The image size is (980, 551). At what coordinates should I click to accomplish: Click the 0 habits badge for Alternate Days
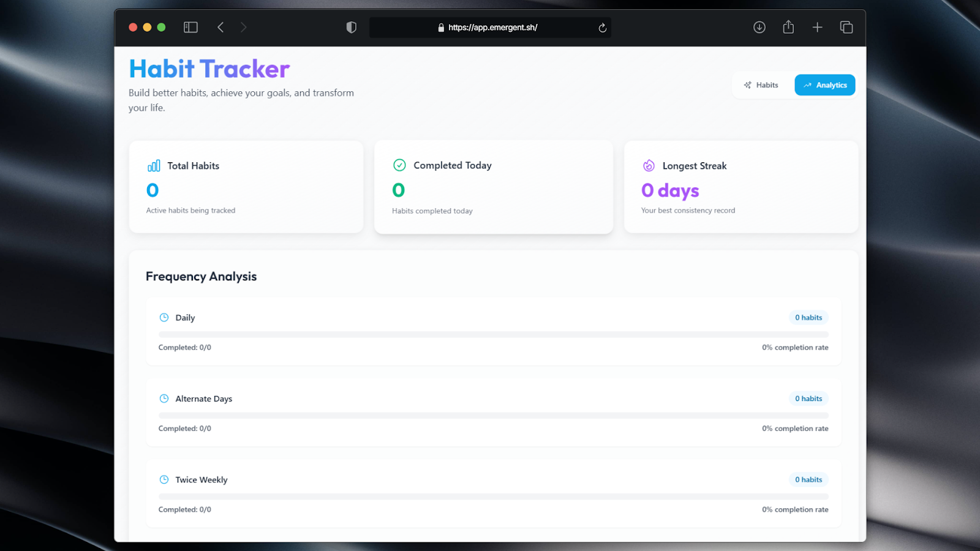[x=809, y=399]
